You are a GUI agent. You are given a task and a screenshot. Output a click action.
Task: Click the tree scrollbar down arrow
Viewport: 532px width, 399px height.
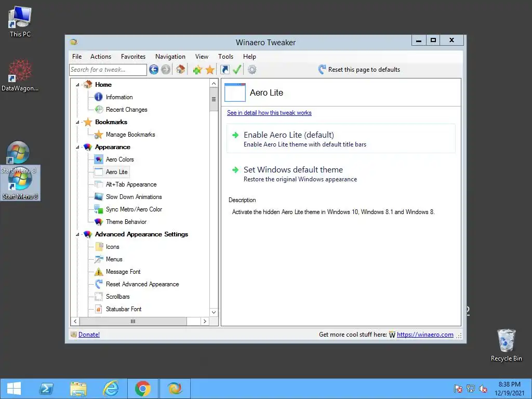pos(214,312)
